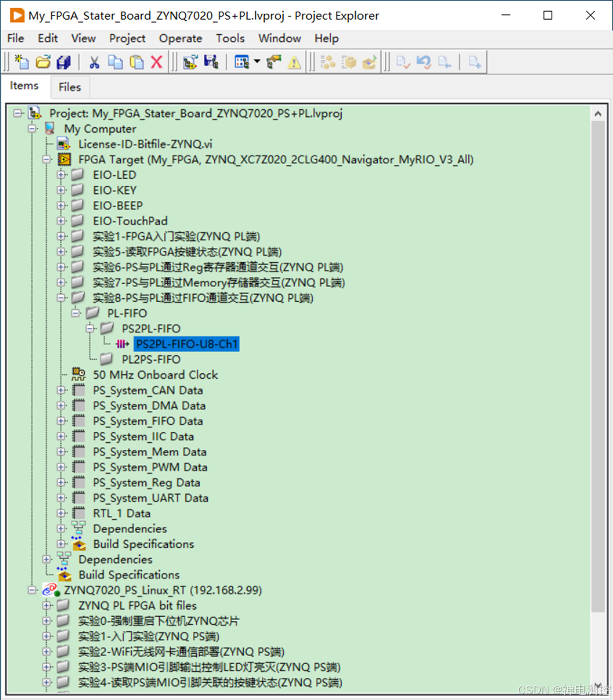Select 实验6-PS与PL通过Reg寄存器通道交互 folder
This screenshot has height=700, width=613.
(218, 267)
